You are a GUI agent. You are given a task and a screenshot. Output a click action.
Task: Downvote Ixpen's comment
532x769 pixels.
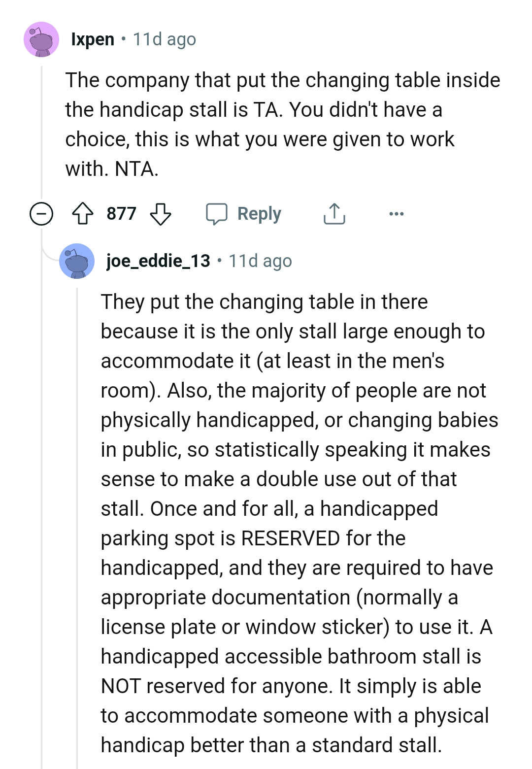pyautogui.click(x=160, y=214)
